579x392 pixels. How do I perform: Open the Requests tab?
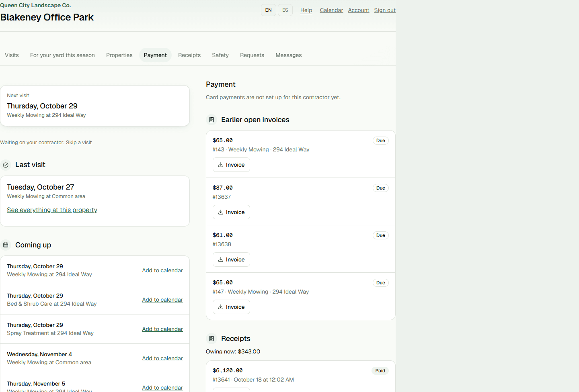point(252,55)
